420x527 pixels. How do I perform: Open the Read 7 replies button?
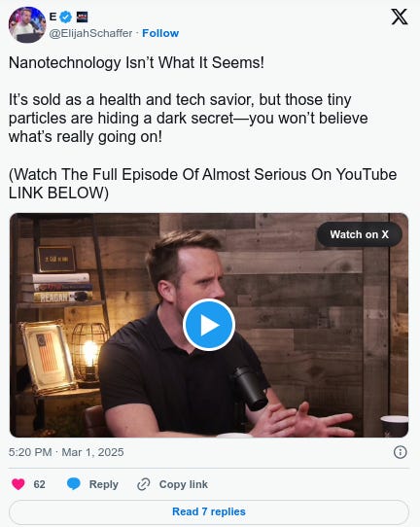(209, 511)
